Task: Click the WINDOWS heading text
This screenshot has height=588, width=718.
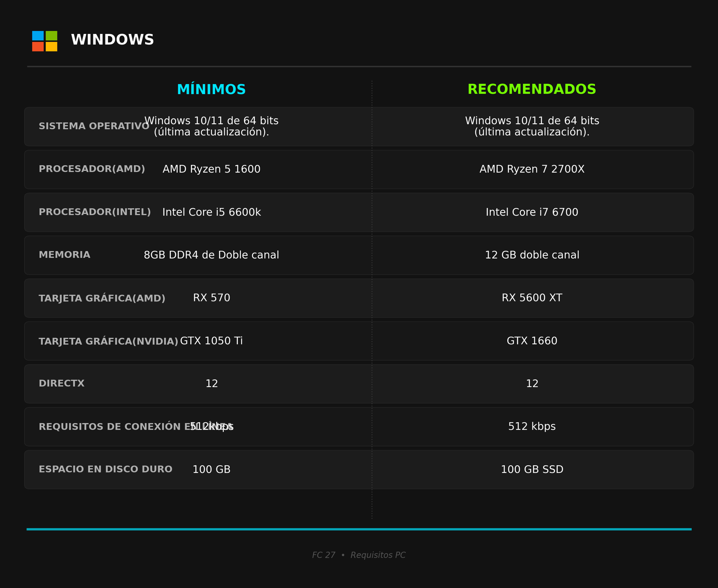Action: pos(112,40)
